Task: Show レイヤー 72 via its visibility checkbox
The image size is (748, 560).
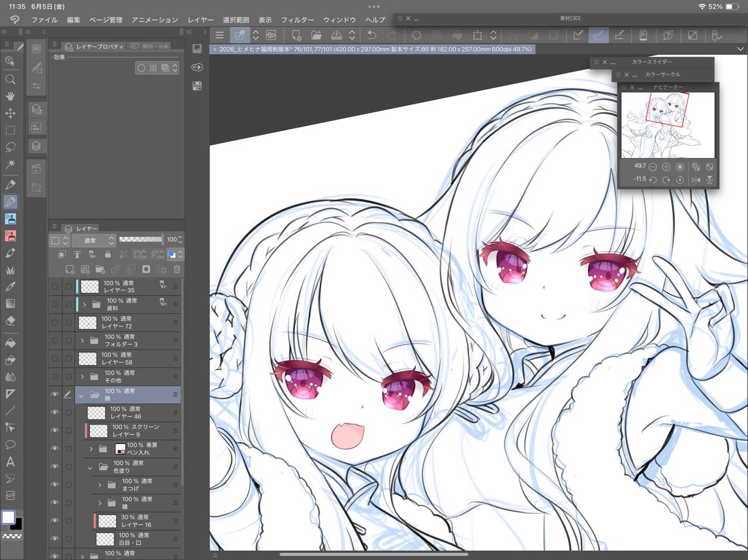Action: coord(55,323)
